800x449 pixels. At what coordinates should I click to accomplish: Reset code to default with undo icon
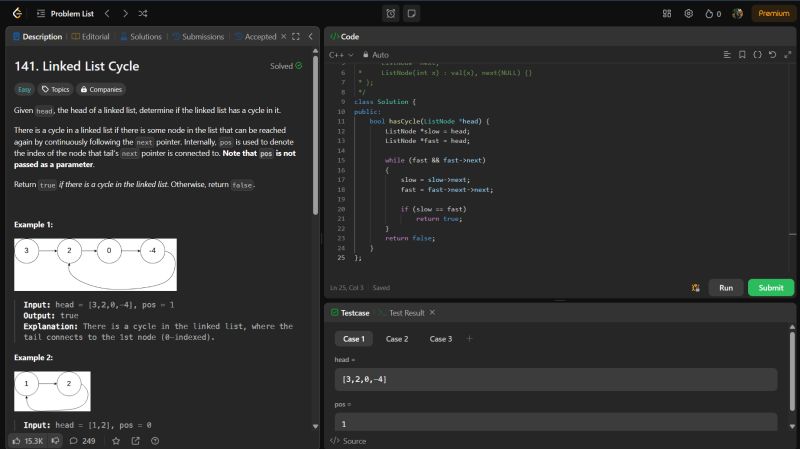click(x=771, y=54)
